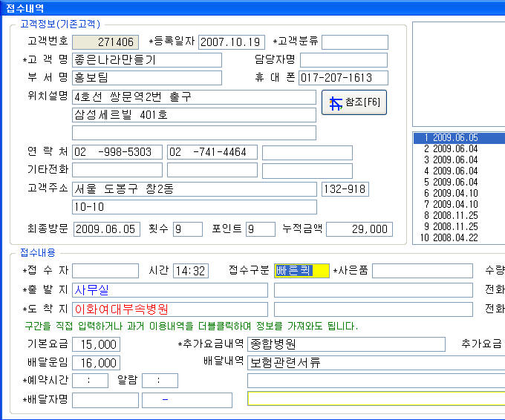
Task: Select history row 3 2009.06.04
Action: point(459,160)
